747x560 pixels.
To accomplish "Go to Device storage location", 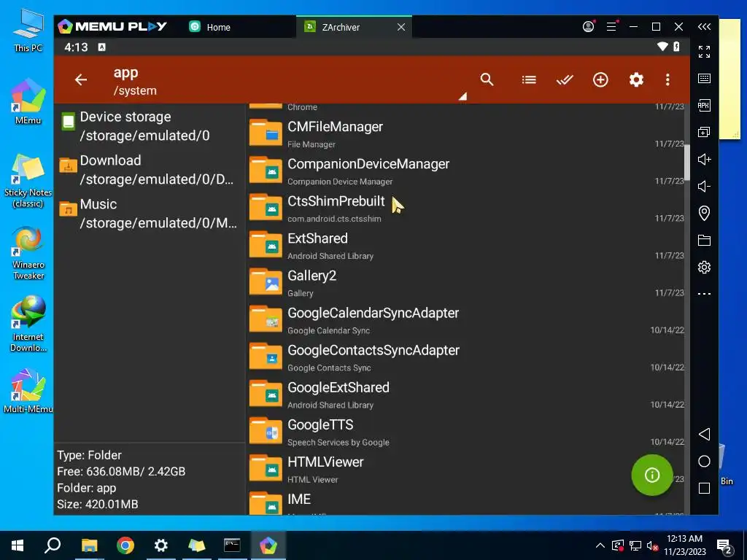I will (x=150, y=126).
